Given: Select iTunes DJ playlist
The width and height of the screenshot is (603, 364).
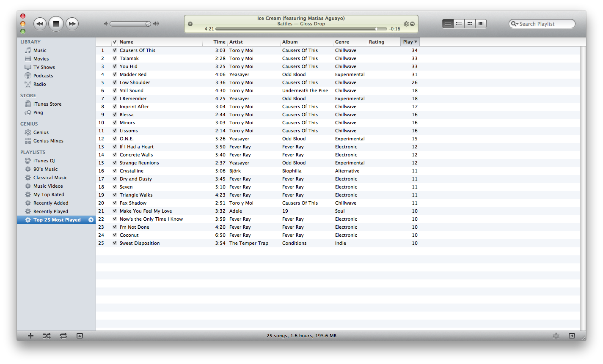Looking at the screenshot, I should click(x=44, y=161).
